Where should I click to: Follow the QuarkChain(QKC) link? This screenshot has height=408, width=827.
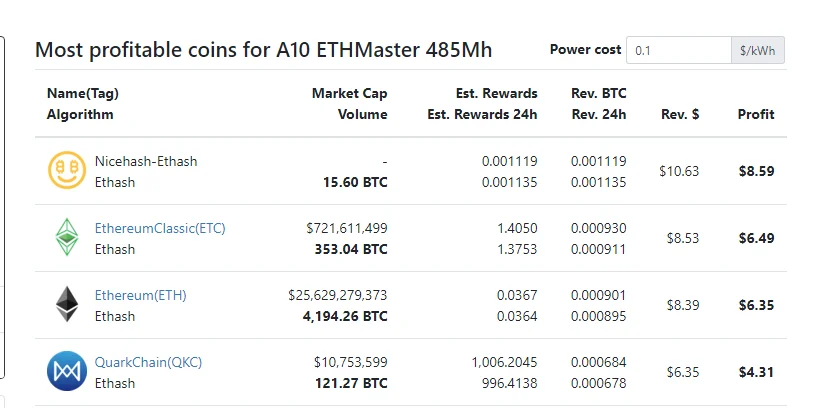click(148, 362)
